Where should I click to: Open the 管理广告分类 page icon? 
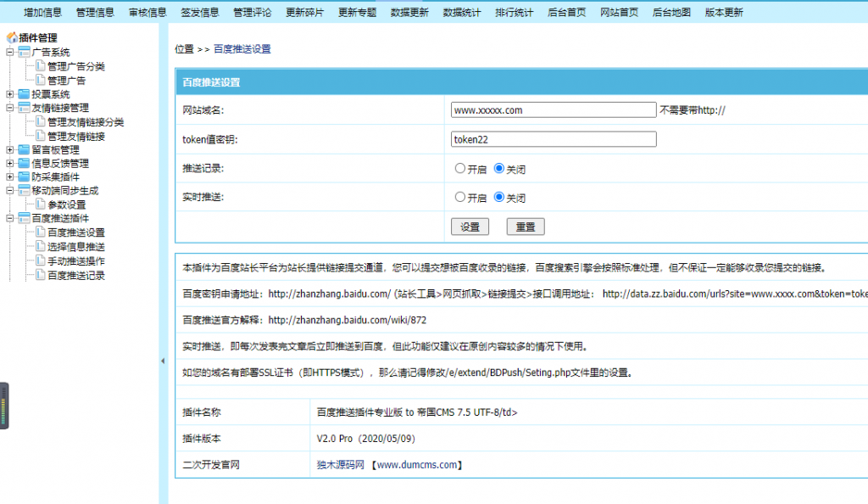(39, 66)
